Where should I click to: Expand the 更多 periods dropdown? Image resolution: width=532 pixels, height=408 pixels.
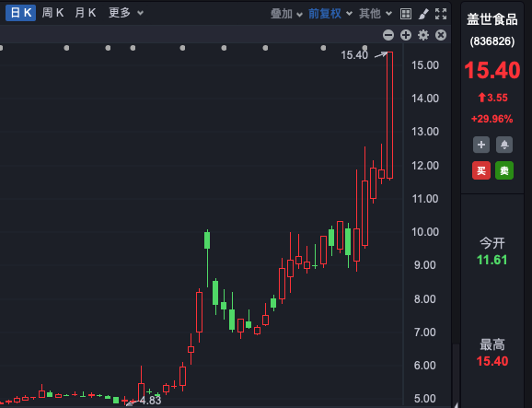coord(126,13)
